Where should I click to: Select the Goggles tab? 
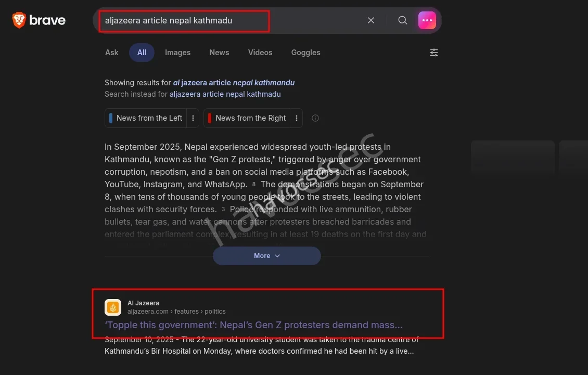pyautogui.click(x=305, y=53)
